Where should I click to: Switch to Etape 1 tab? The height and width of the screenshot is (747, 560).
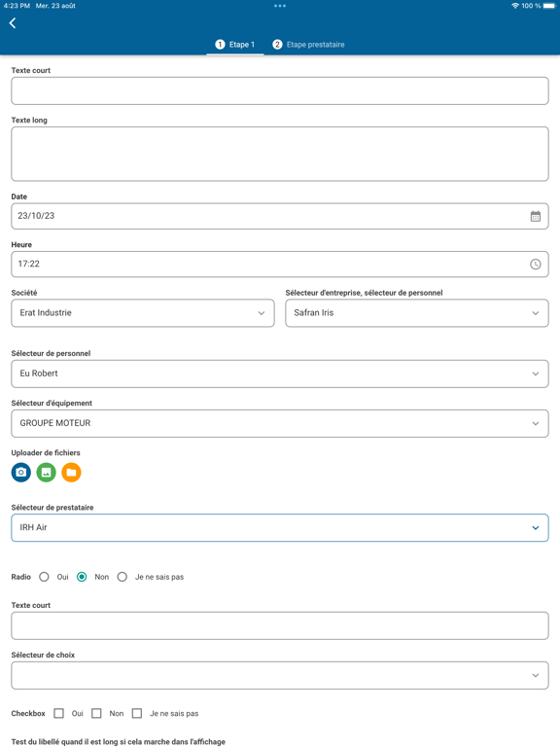234,45
